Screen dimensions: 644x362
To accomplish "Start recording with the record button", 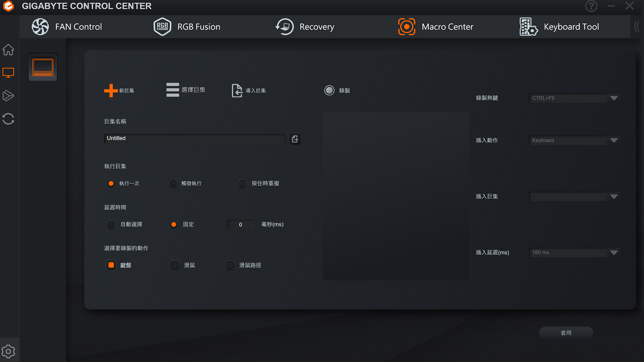I will (329, 90).
